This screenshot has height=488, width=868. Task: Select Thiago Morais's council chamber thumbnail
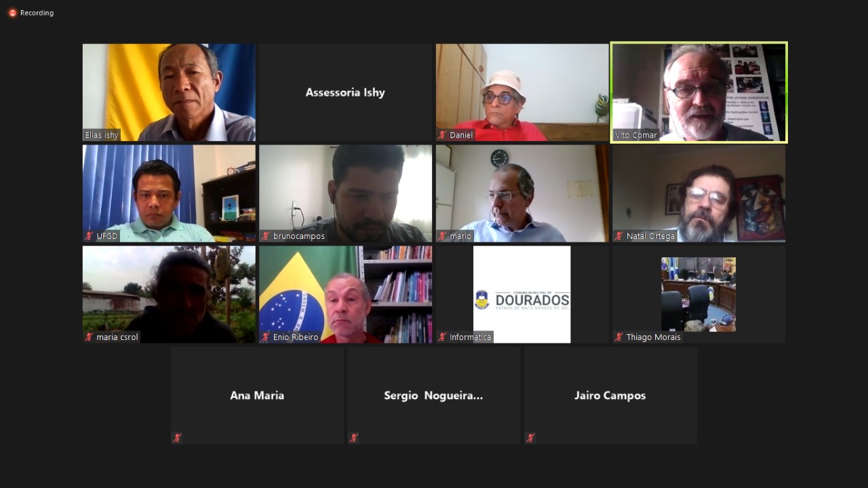click(x=698, y=295)
